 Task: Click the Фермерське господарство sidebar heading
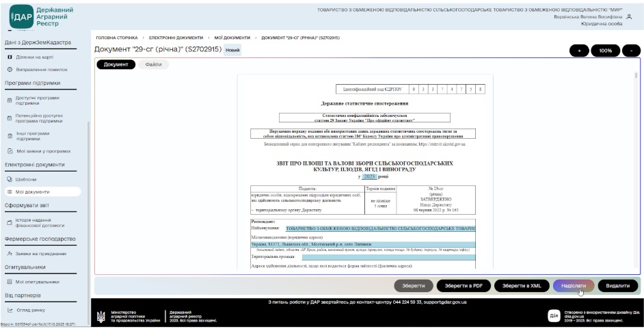click(40, 239)
